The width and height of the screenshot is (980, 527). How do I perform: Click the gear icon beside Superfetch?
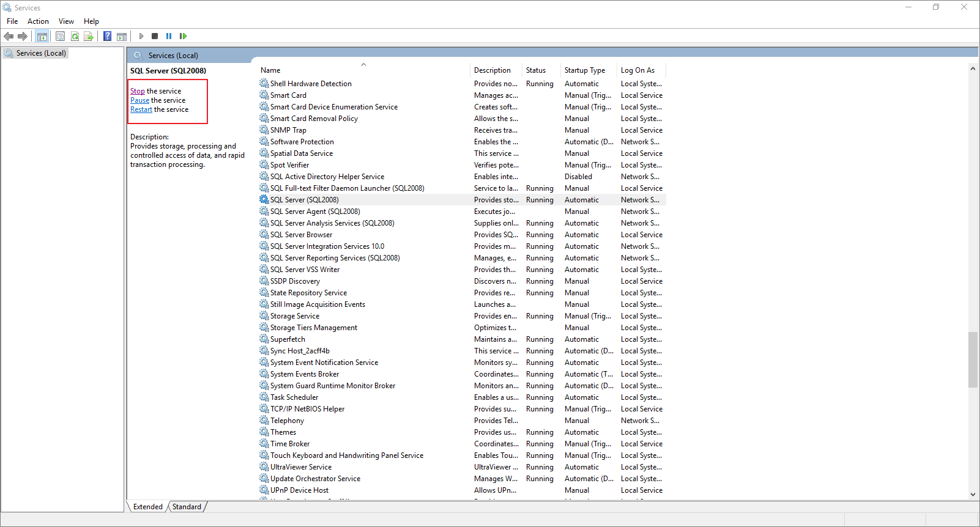coord(264,339)
